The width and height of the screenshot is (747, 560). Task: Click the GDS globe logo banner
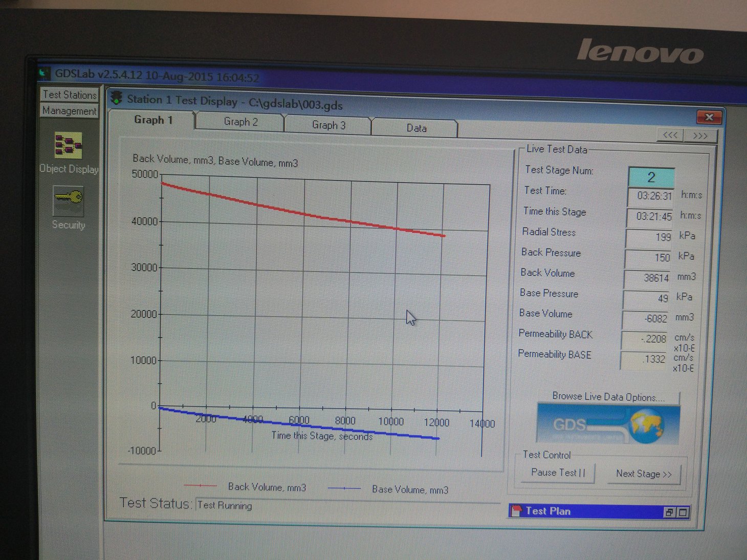[x=608, y=423]
